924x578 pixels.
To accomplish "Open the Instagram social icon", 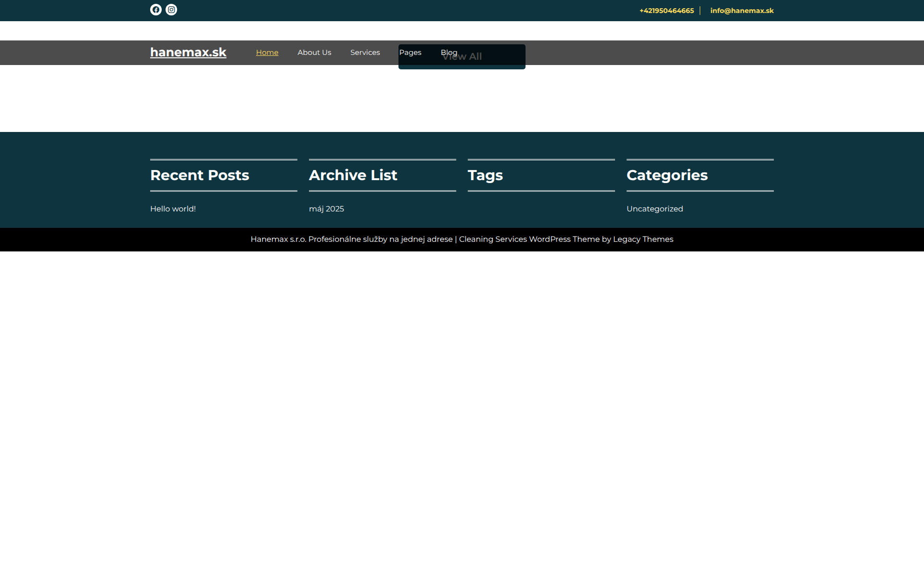I will click(x=171, y=10).
